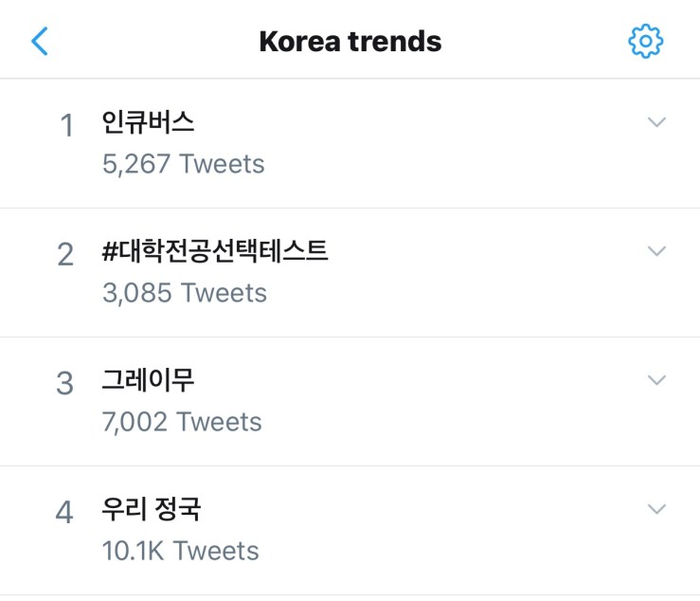
Task: Go back using the left arrow
Action: 39,41
